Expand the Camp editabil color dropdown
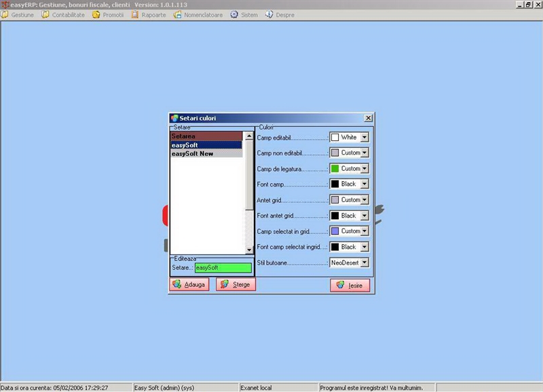This screenshot has height=392, width=543. 364,137
